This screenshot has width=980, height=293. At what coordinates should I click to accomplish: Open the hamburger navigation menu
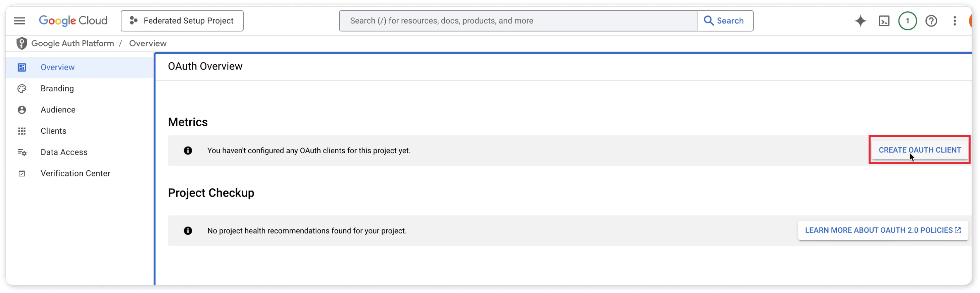point(19,20)
